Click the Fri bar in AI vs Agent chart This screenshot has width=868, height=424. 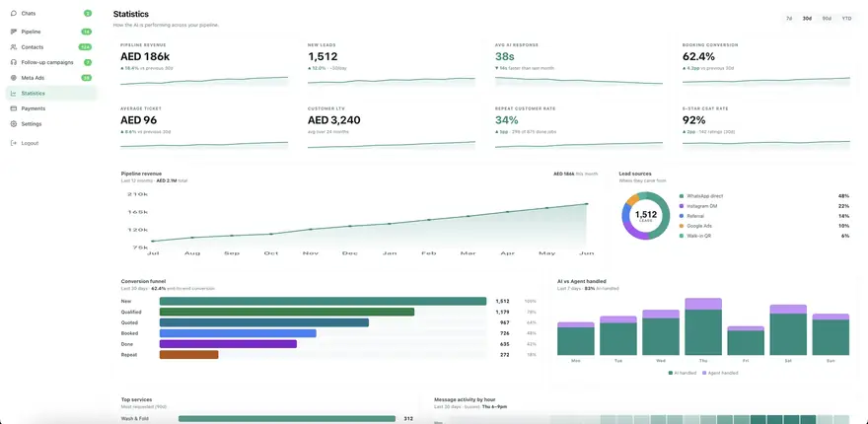tap(746, 341)
